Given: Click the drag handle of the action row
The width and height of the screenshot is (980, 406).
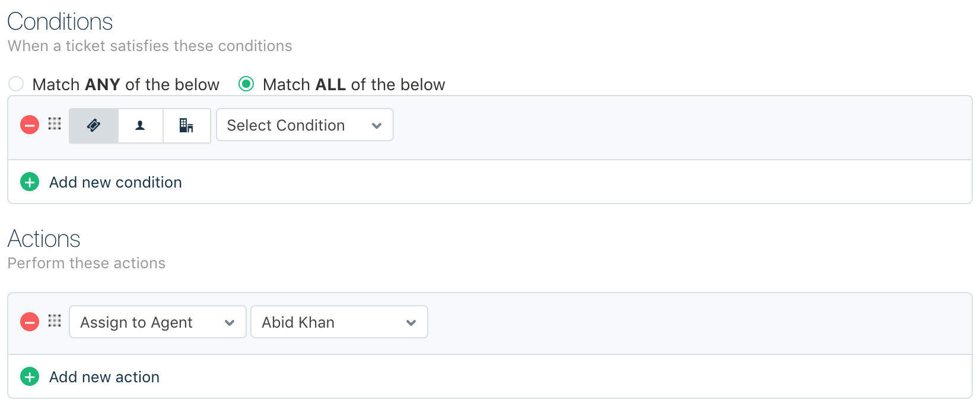Looking at the screenshot, I should (55, 321).
